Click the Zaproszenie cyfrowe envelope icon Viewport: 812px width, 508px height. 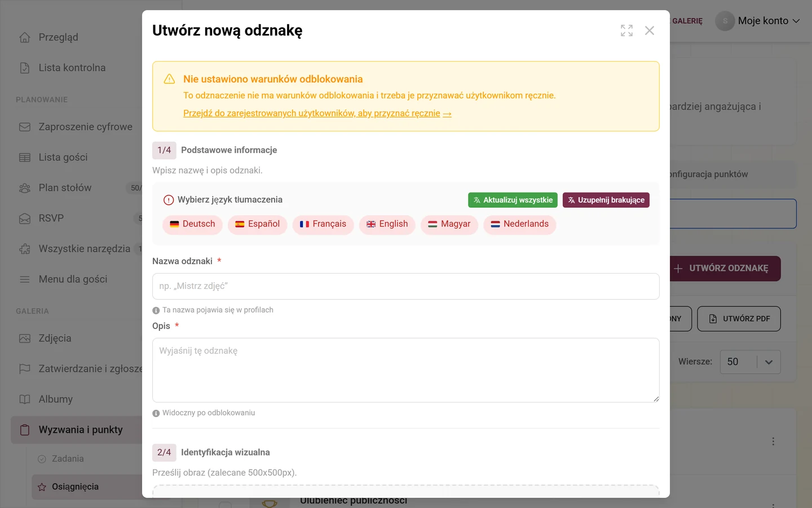(25, 127)
